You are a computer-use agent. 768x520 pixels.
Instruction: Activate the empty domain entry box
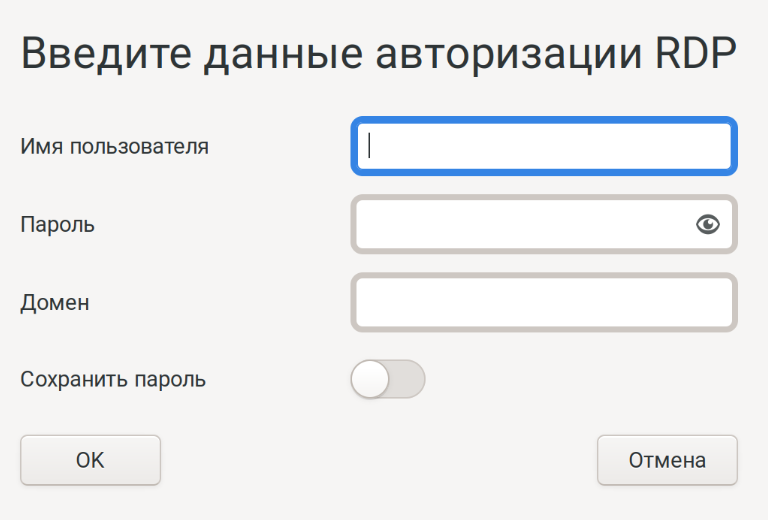(544, 302)
